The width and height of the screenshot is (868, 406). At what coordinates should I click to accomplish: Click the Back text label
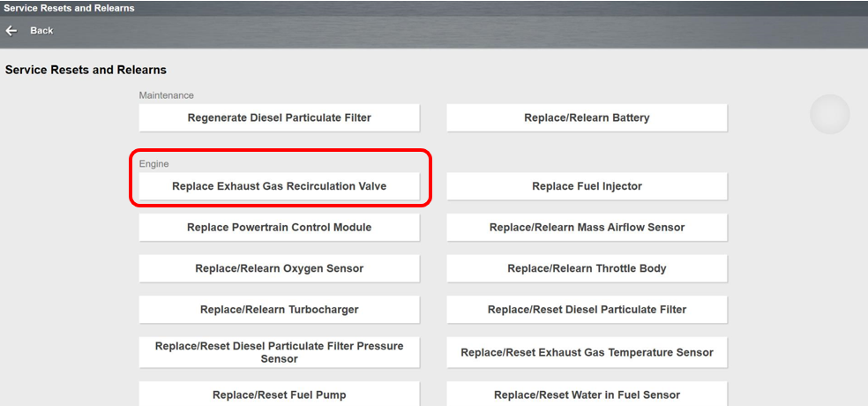[x=41, y=31]
